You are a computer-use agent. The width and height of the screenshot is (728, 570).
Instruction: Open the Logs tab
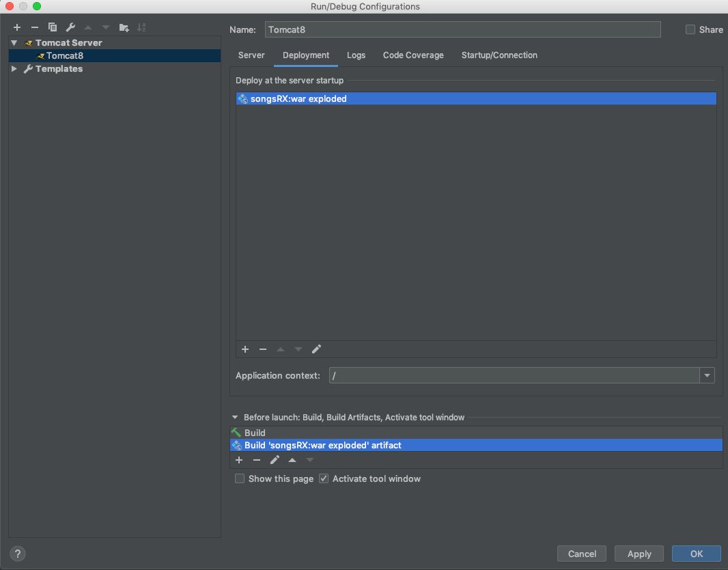tap(356, 55)
